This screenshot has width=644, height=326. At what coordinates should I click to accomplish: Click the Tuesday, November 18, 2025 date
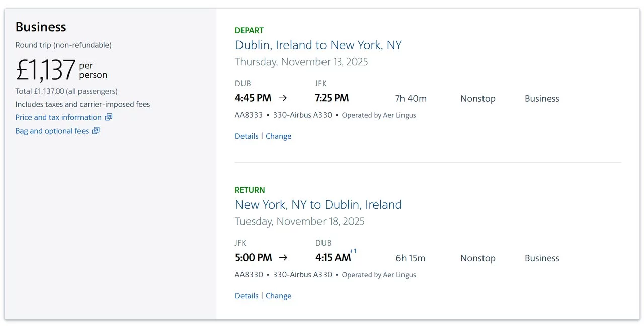click(x=300, y=221)
